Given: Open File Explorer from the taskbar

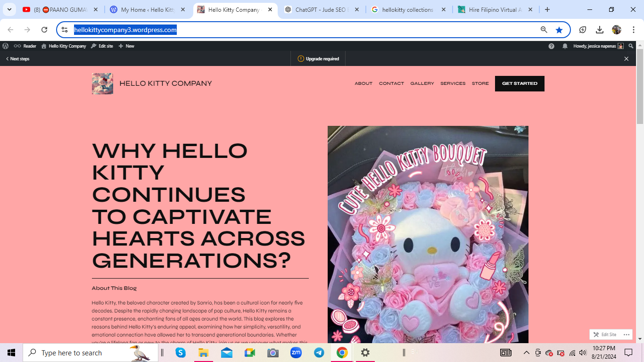Looking at the screenshot, I should [203, 353].
